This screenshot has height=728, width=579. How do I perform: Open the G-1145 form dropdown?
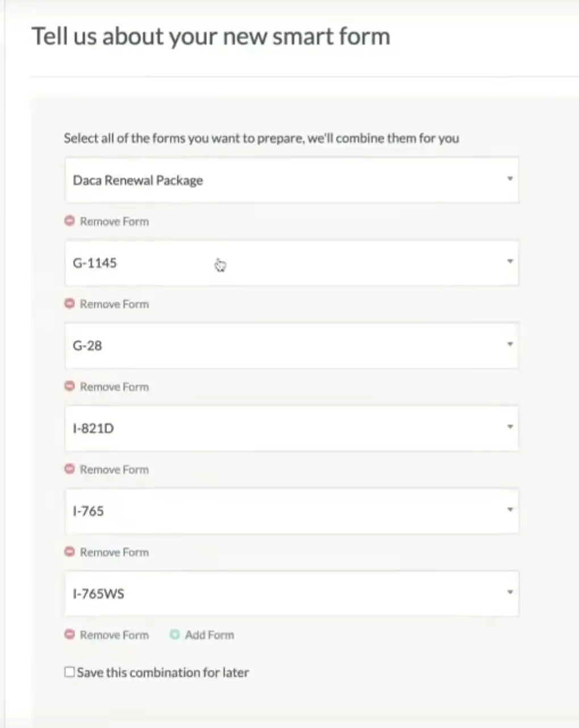click(x=510, y=263)
